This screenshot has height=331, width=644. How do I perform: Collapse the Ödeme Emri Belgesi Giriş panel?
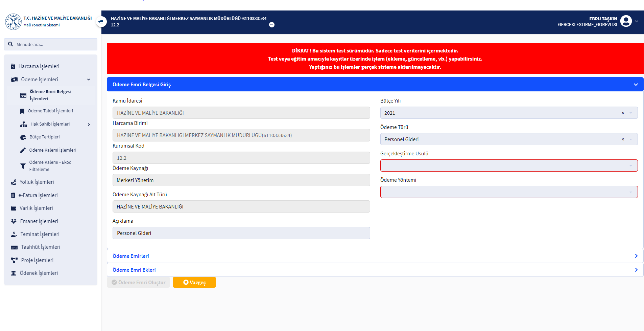[x=636, y=85]
